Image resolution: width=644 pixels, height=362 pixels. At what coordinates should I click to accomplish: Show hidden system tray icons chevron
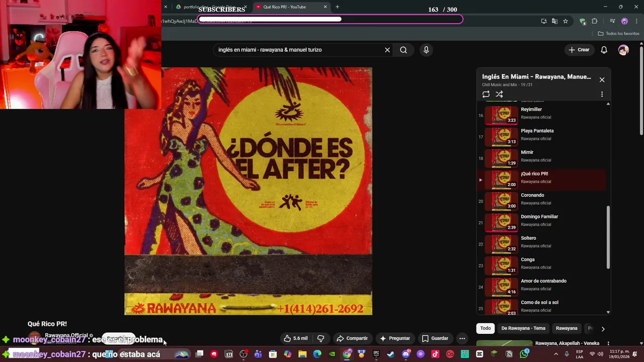click(x=556, y=354)
